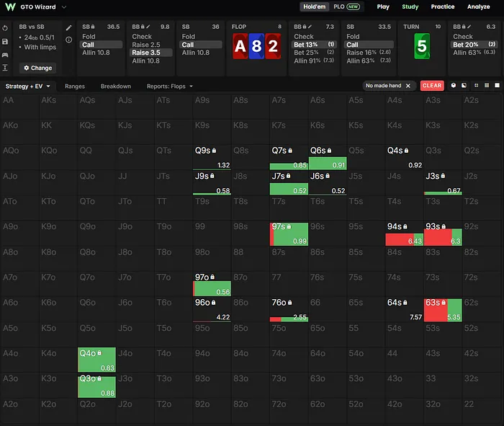Go to the Play section
Screen dimensions: 504x426
coord(383,6)
